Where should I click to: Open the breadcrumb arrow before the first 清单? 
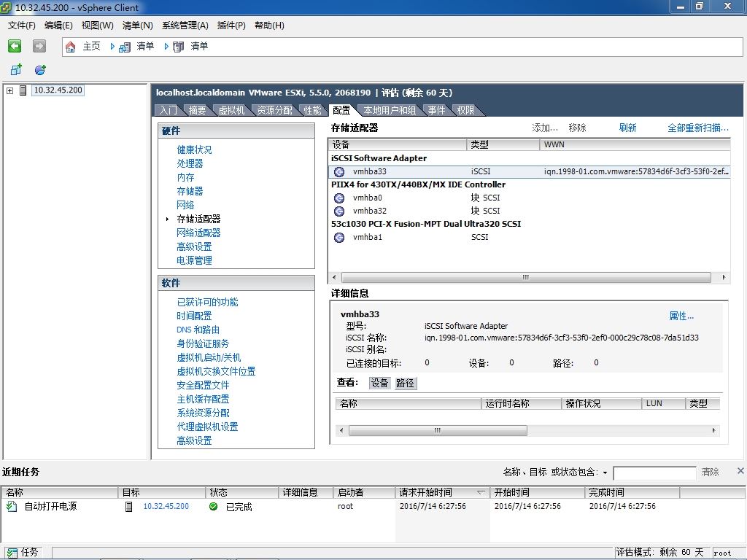tap(112, 46)
